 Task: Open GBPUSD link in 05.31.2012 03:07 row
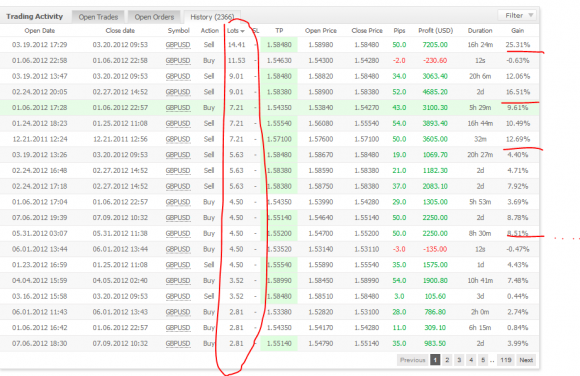(x=178, y=234)
